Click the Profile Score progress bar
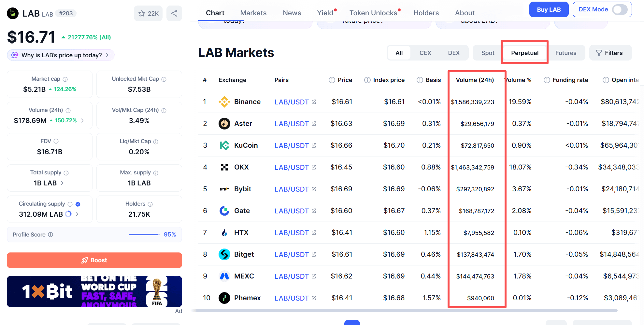This screenshot has height=325, width=644. 144,235
